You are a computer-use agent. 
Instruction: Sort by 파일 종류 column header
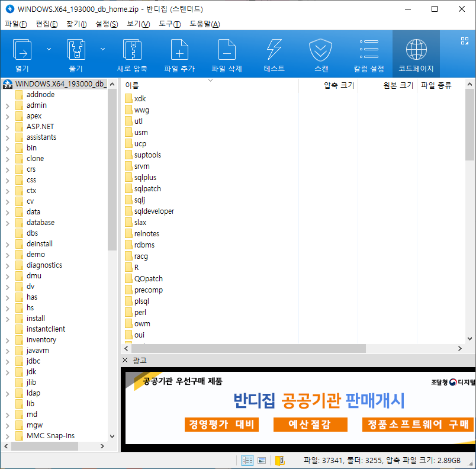coord(441,85)
